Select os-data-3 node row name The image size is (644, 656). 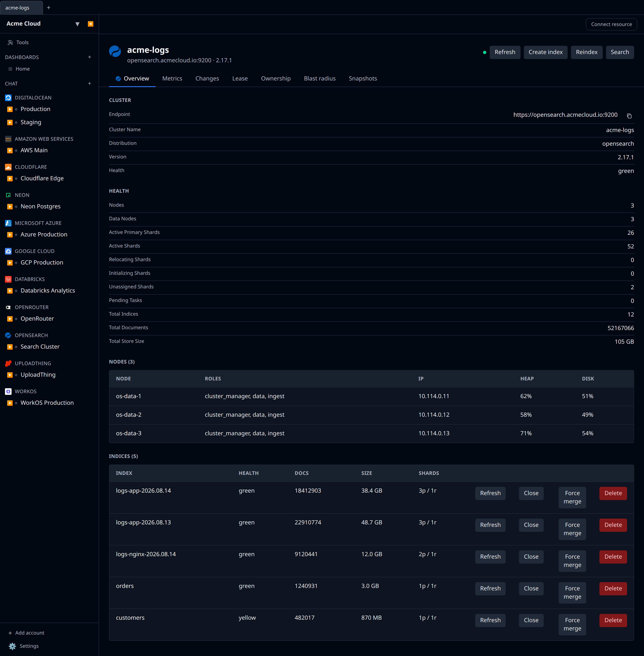click(x=129, y=433)
